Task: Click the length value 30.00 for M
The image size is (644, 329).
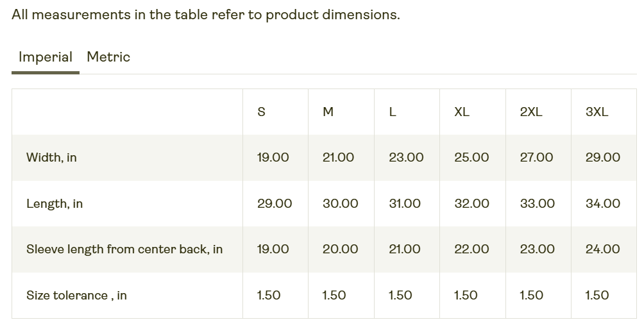Action: coord(340,204)
